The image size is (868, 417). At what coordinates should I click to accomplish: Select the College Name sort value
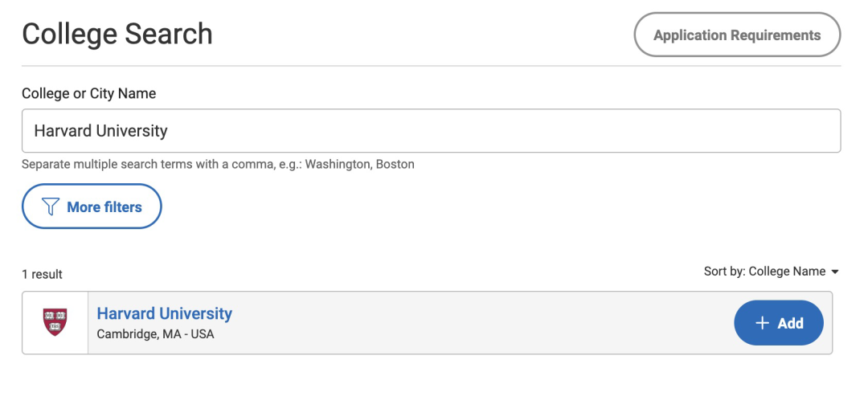(x=787, y=272)
